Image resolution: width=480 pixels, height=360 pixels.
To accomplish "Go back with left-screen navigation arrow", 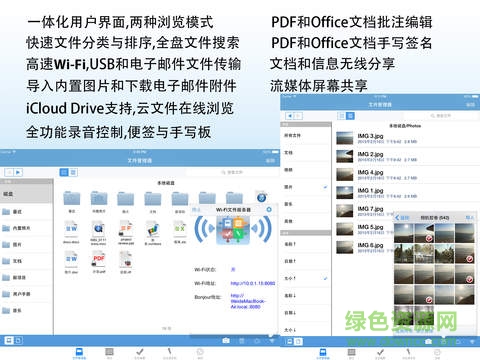I will click(x=9, y=172).
